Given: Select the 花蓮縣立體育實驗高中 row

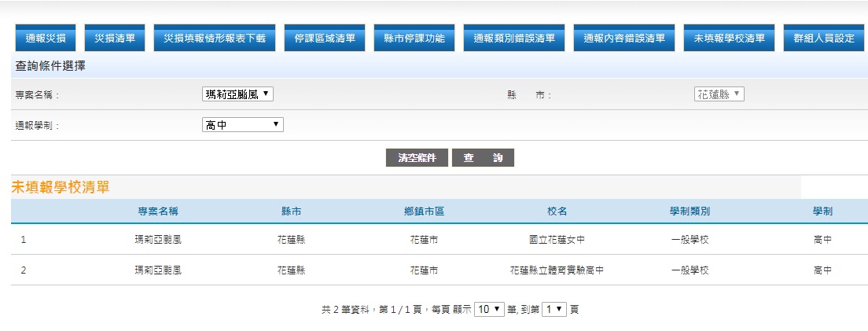Looking at the screenshot, I should [x=557, y=270].
